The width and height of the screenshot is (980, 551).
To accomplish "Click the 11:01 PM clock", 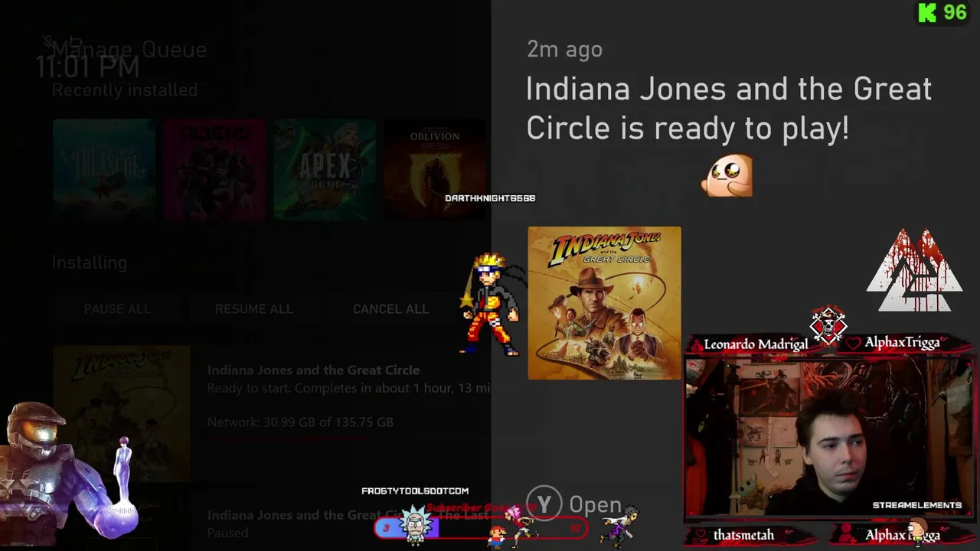I will tap(87, 67).
